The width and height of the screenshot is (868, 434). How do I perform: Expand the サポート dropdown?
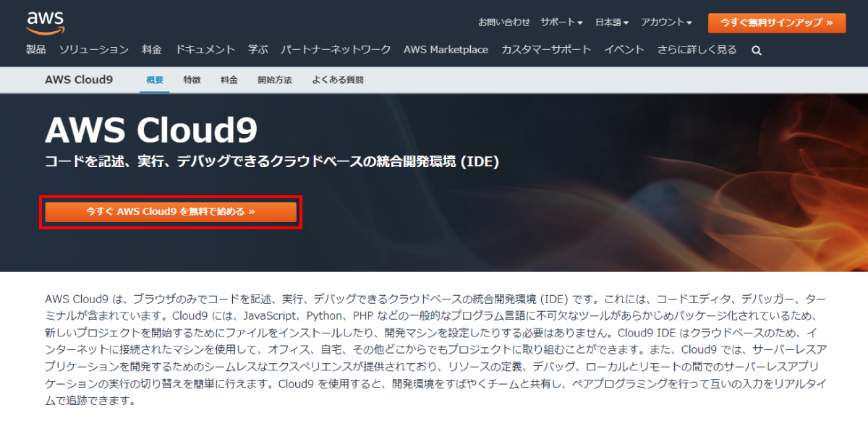coord(562,22)
